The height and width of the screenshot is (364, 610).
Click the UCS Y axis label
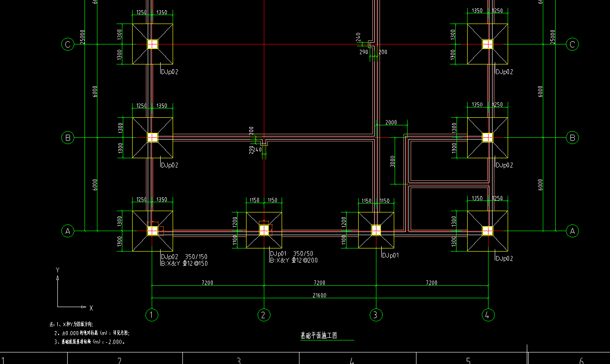tap(57, 270)
